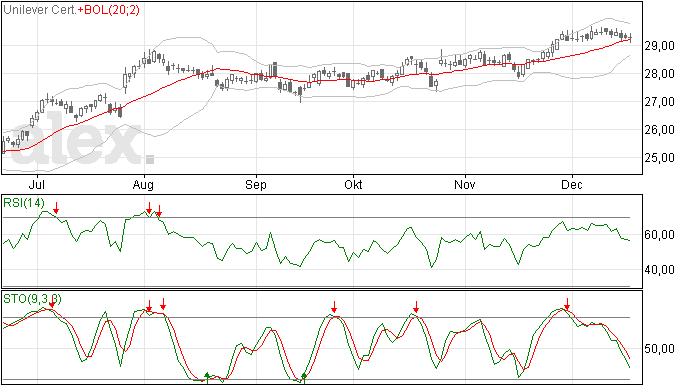690x387 pixels.
Task: Click the left red arrow of the August stochastic pair
Action: click(149, 306)
